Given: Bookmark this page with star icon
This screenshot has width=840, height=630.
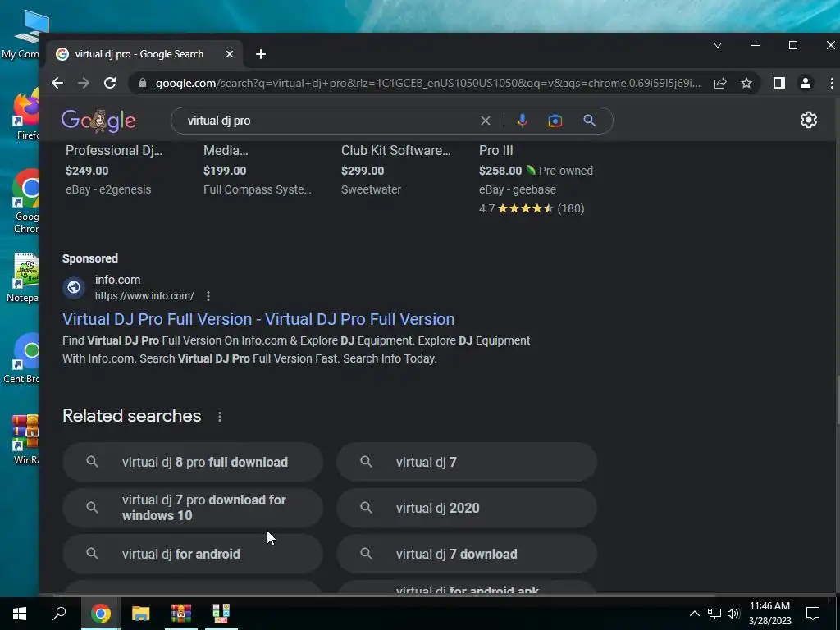Looking at the screenshot, I should pos(746,83).
